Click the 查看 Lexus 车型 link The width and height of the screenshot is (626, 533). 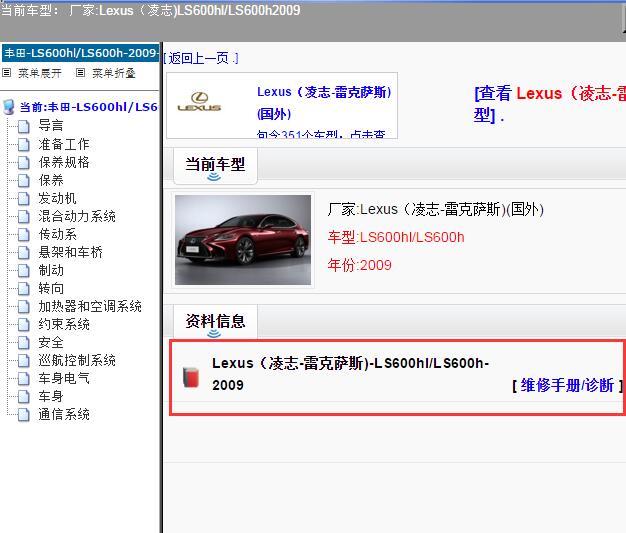coord(550,104)
